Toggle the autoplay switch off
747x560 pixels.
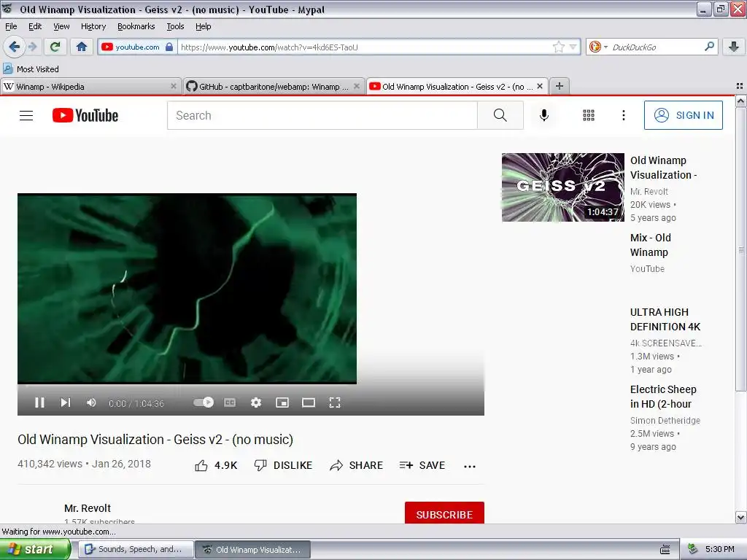click(204, 402)
